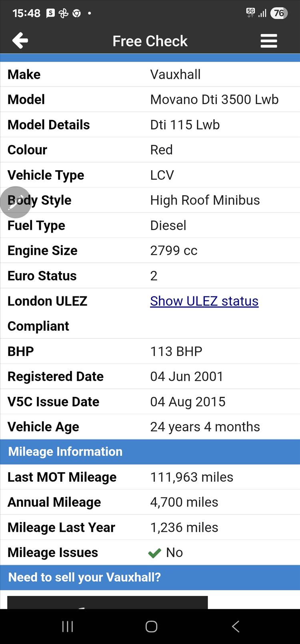Open the hamburger menu

click(x=269, y=40)
